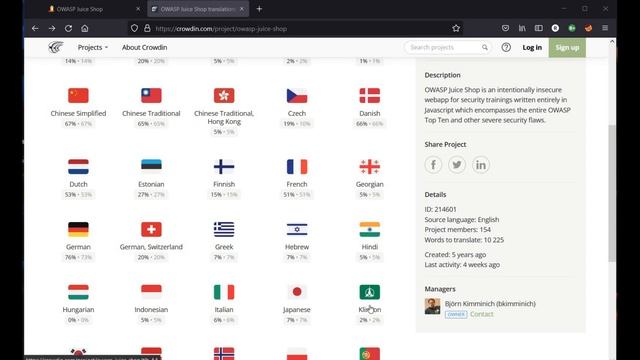The width and height of the screenshot is (640, 360).
Task: Select the Italian flag icon
Action: pos(224,292)
